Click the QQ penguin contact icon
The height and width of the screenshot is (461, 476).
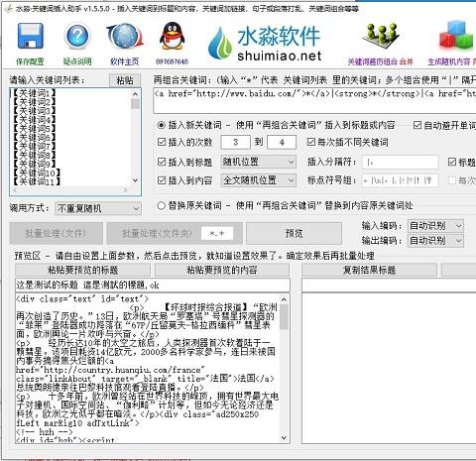coord(172,36)
